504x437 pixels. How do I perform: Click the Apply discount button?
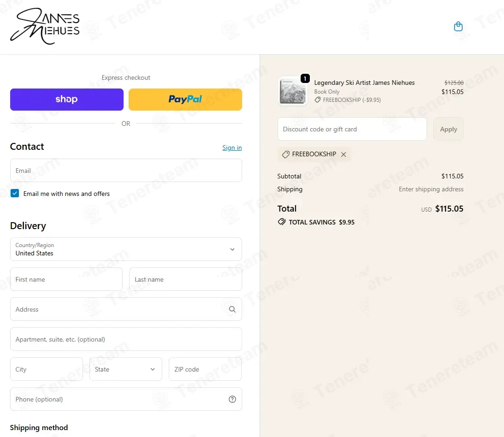448,129
